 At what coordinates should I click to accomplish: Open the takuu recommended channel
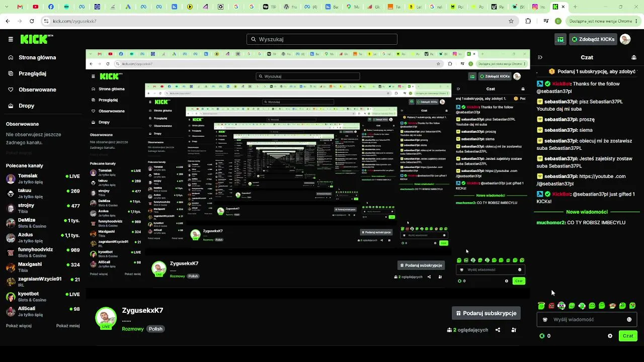coord(43,193)
